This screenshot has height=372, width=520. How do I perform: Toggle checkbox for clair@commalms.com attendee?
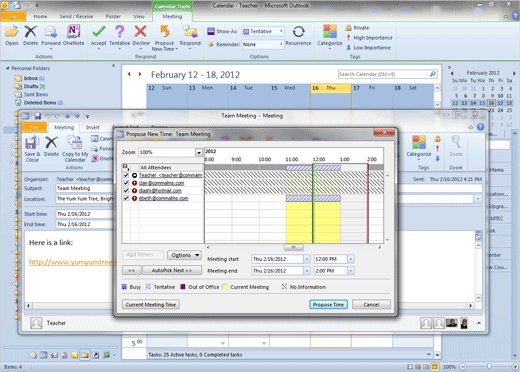pos(126,183)
